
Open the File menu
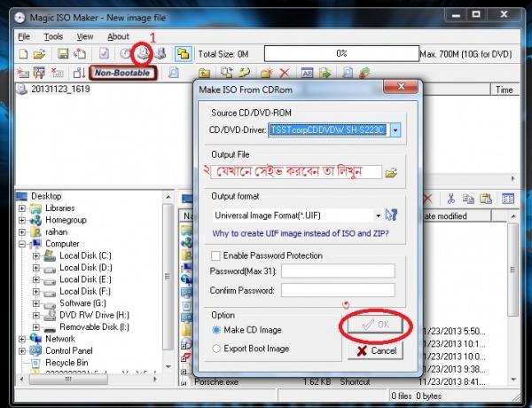(24, 36)
